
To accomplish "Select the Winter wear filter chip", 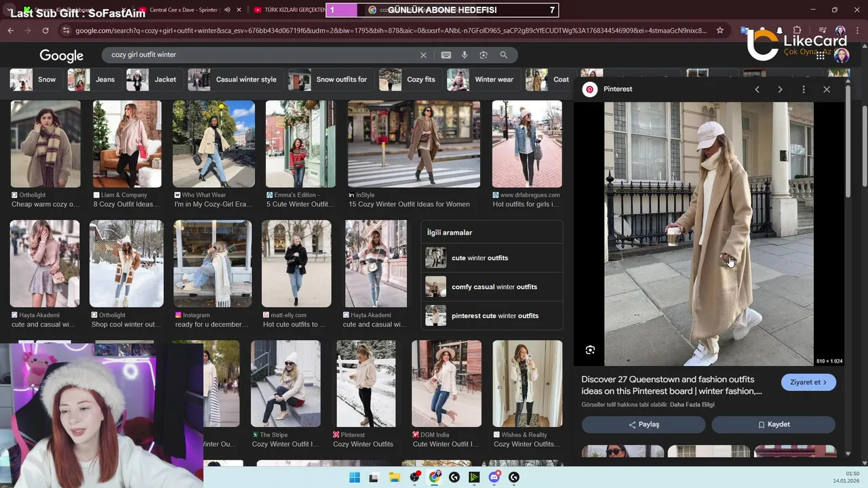I will click(484, 79).
